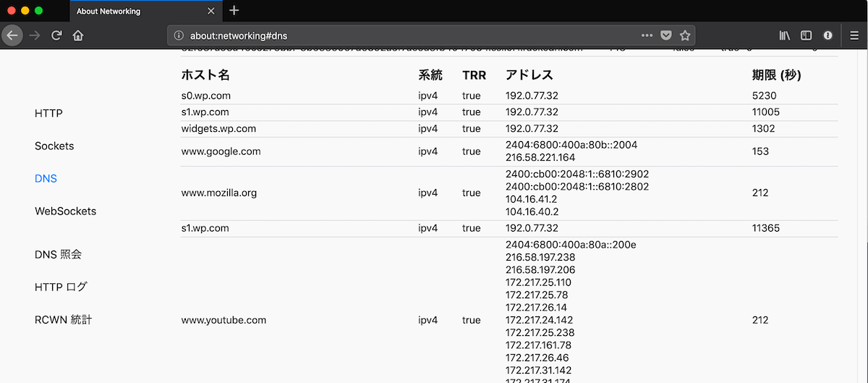
Task: Click the address 104.16.41.2
Action: (532, 200)
